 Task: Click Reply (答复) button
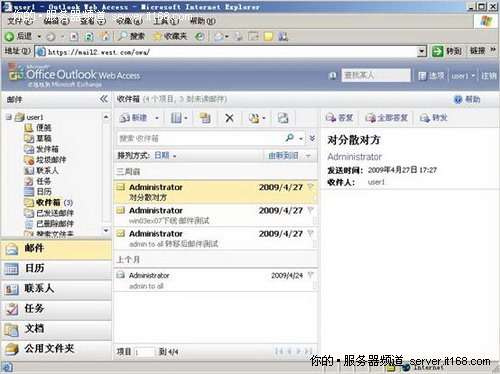(x=339, y=118)
